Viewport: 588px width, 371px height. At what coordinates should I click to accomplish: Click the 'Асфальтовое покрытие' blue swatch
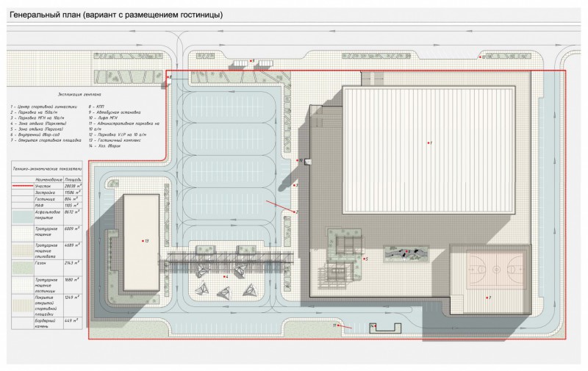[x=22, y=216]
